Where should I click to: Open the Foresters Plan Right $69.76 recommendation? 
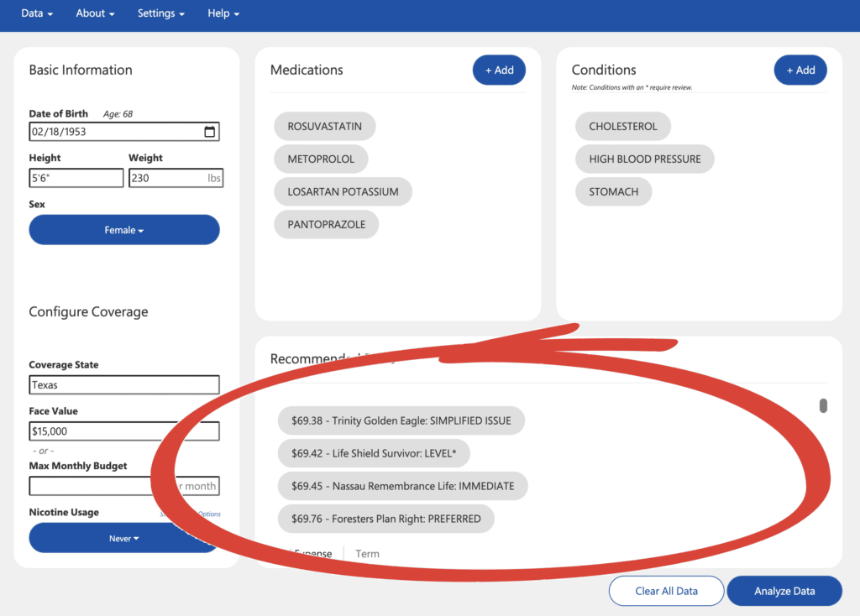[386, 519]
